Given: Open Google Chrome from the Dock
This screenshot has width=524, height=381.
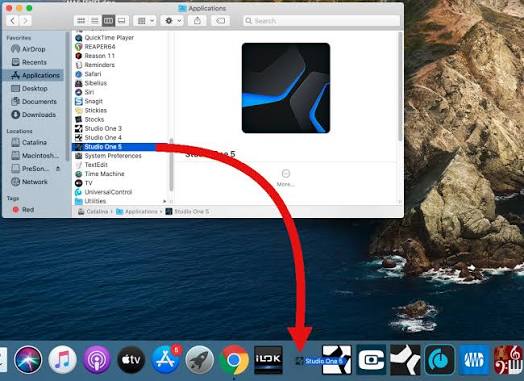Looking at the screenshot, I should pos(234,360).
